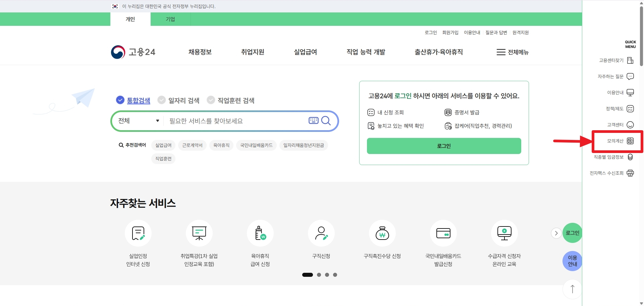Click the 증명서 발급 item

(462, 112)
